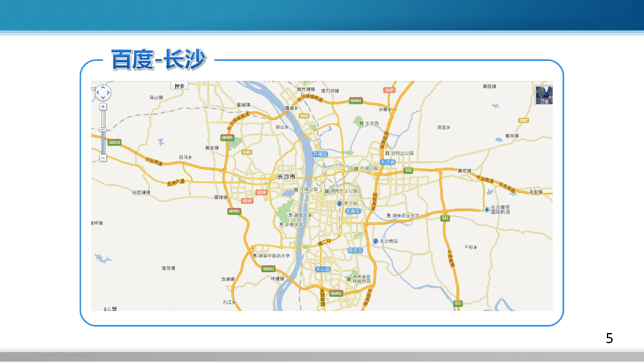Click the 月湖公园 park icon
This screenshot has height=362, width=644.
coord(356,168)
